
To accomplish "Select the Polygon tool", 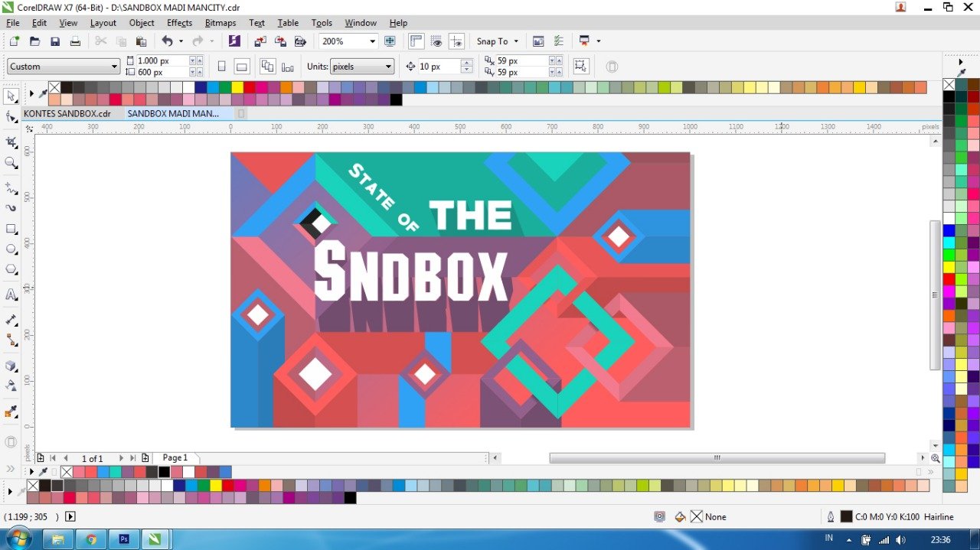I will click(x=11, y=269).
